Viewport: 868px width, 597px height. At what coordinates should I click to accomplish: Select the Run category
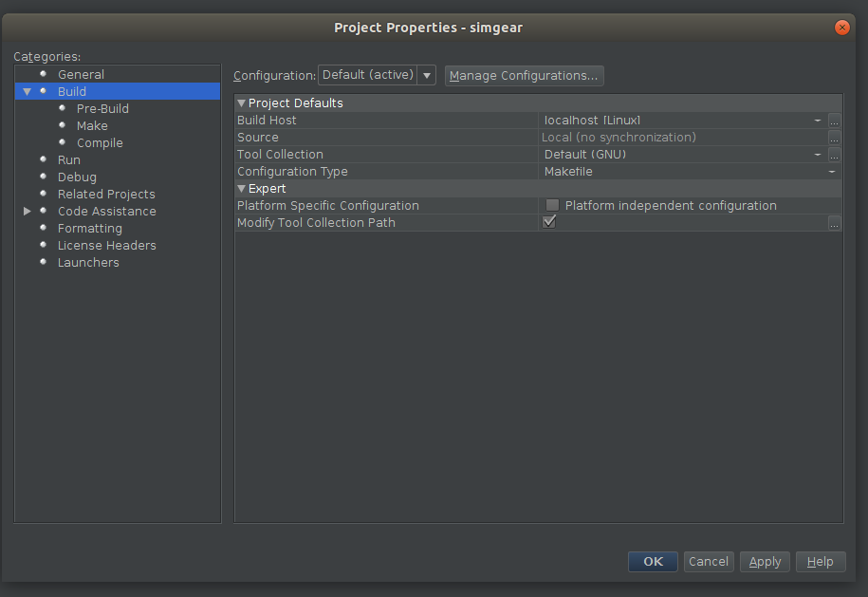[x=69, y=160]
